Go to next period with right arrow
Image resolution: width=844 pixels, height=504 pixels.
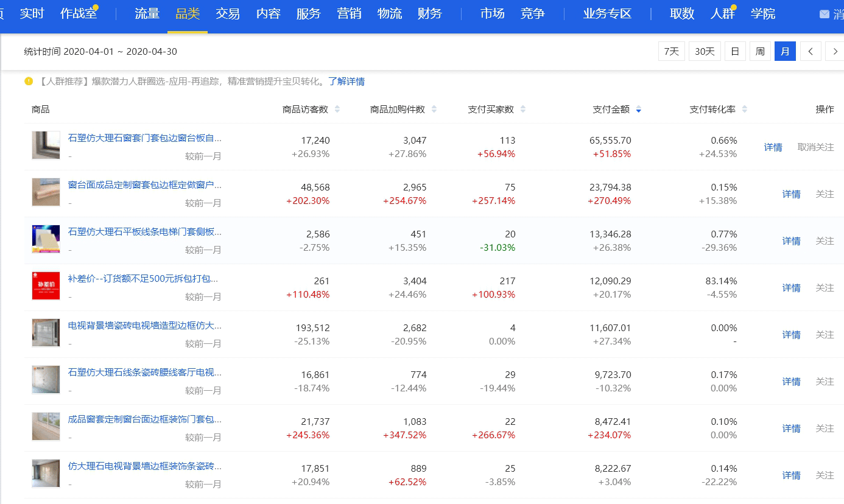coord(835,52)
